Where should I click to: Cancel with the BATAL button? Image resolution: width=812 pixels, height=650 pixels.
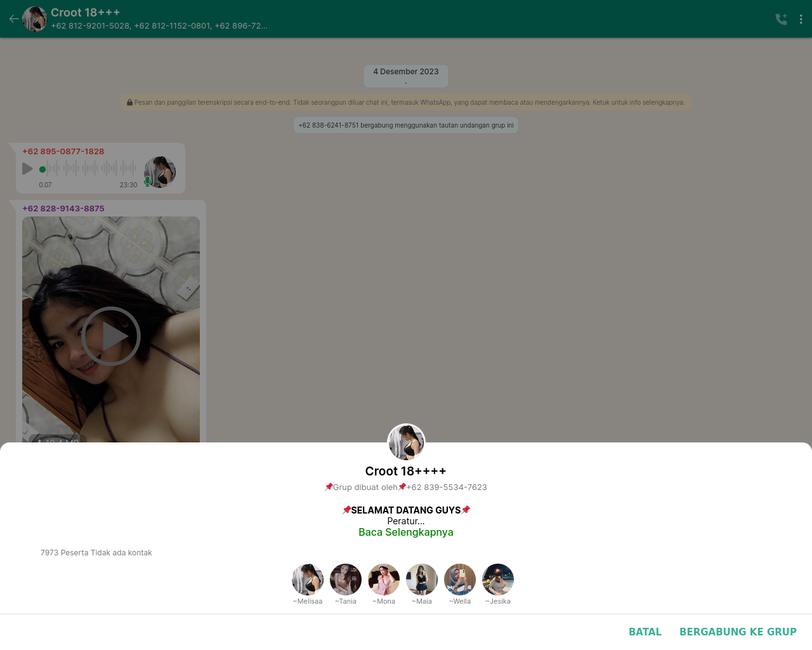pyautogui.click(x=645, y=632)
